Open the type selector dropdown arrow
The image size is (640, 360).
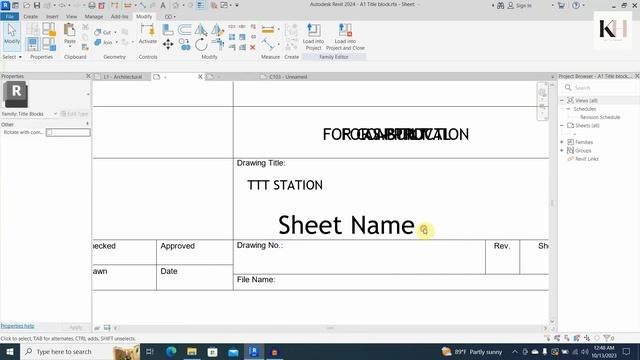pyautogui.click(x=88, y=94)
